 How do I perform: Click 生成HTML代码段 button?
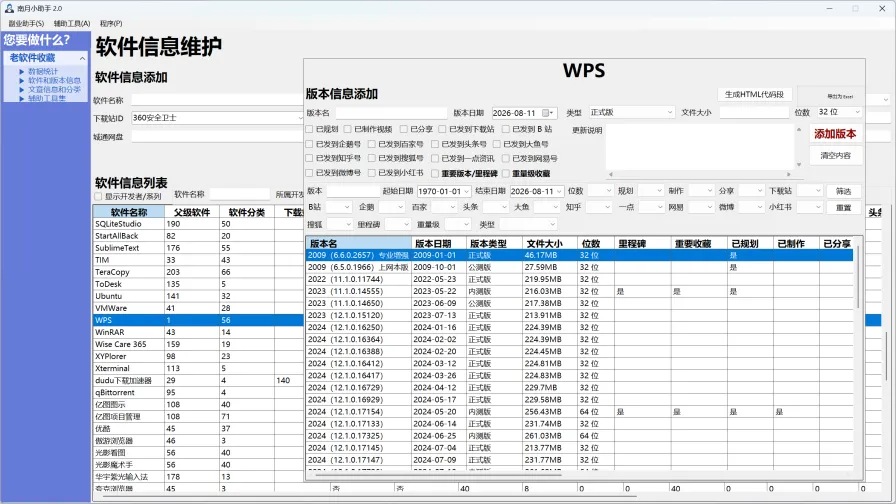(x=754, y=94)
